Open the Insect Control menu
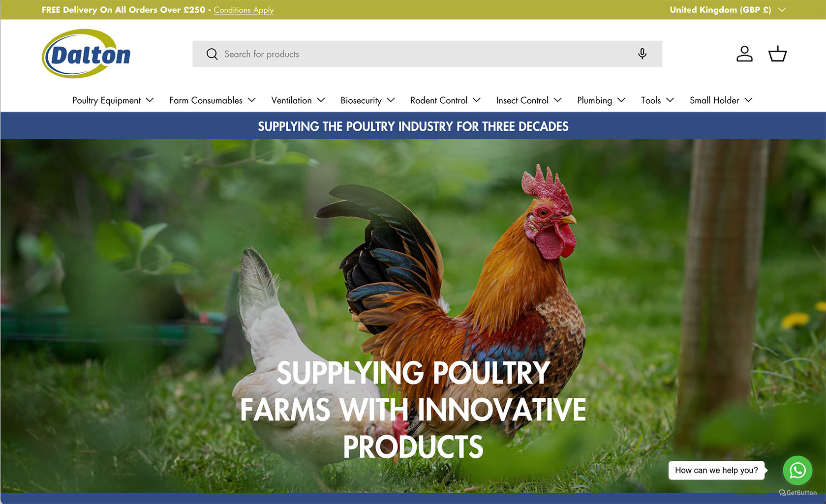 tap(529, 100)
